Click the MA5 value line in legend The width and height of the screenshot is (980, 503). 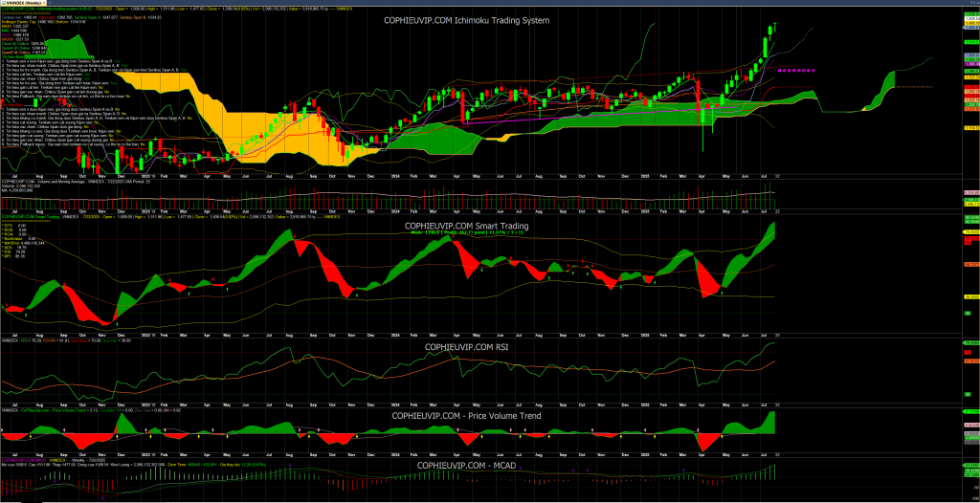pos(14,31)
